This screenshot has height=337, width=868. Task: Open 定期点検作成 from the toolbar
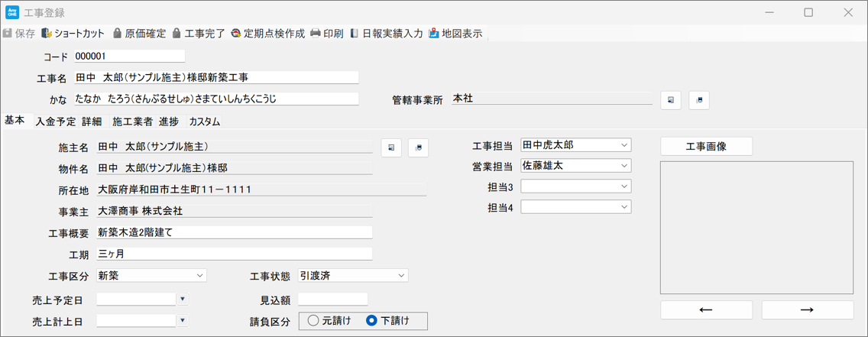coord(267,34)
